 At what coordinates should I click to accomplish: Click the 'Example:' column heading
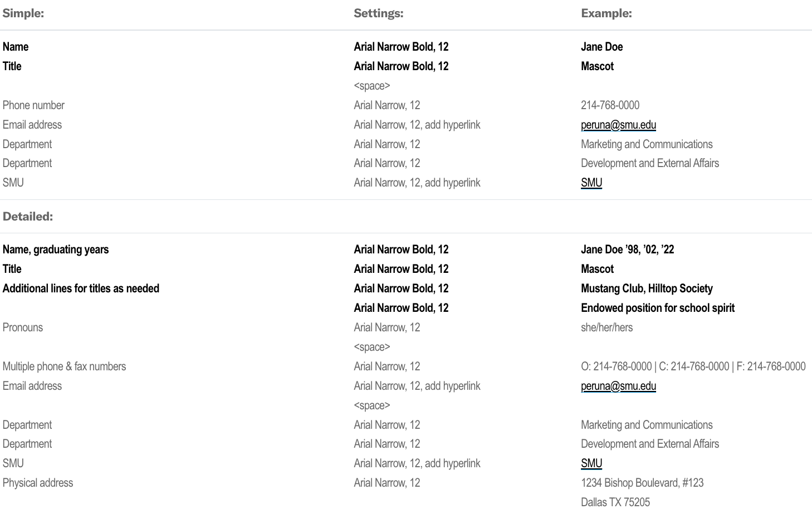click(x=606, y=13)
